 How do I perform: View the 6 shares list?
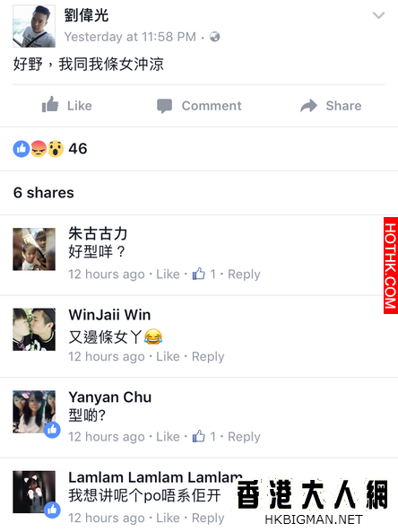click(43, 193)
